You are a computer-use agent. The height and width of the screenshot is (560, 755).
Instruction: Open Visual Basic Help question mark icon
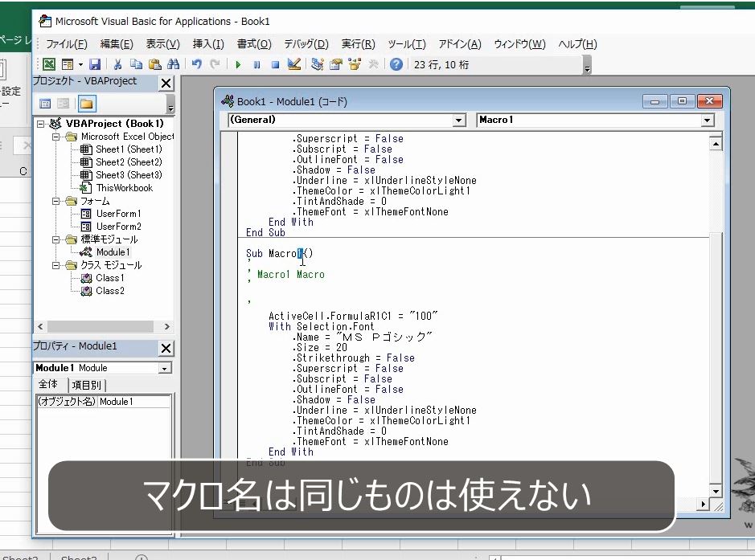click(396, 64)
